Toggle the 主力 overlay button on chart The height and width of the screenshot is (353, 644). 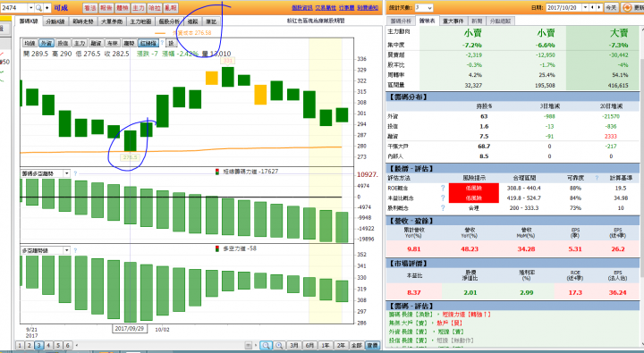80,43
